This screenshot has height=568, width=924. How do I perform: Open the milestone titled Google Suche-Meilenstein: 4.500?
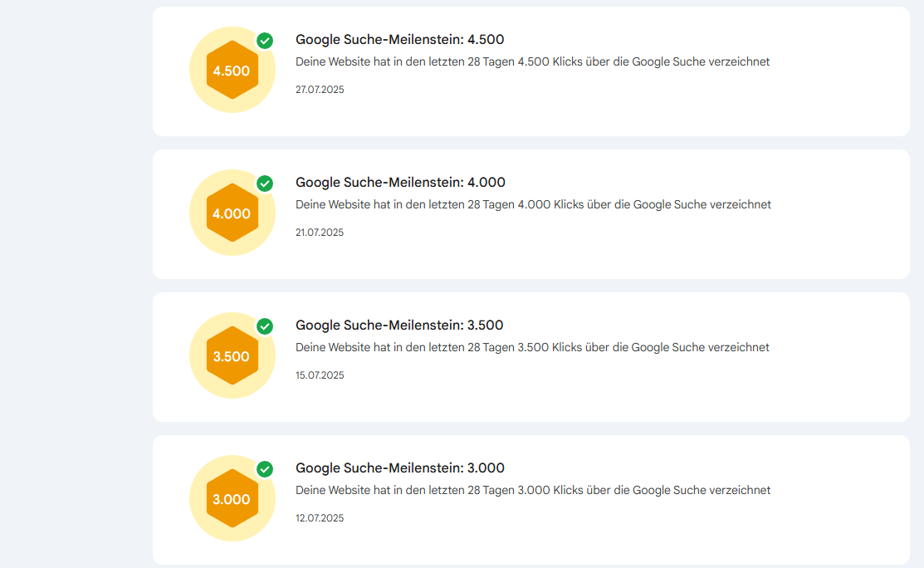tap(401, 39)
